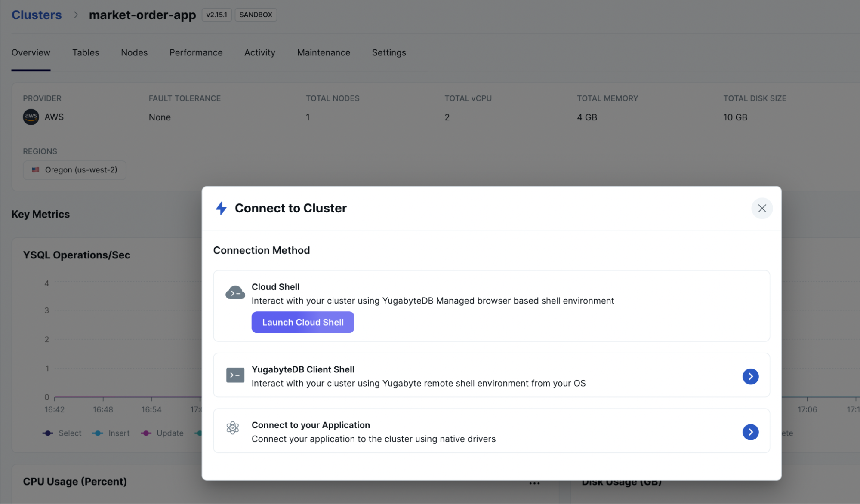The width and height of the screenshot is (860, 504).
Task: Click the Cloud Shell terminal icon
Action: pos(235,292)
